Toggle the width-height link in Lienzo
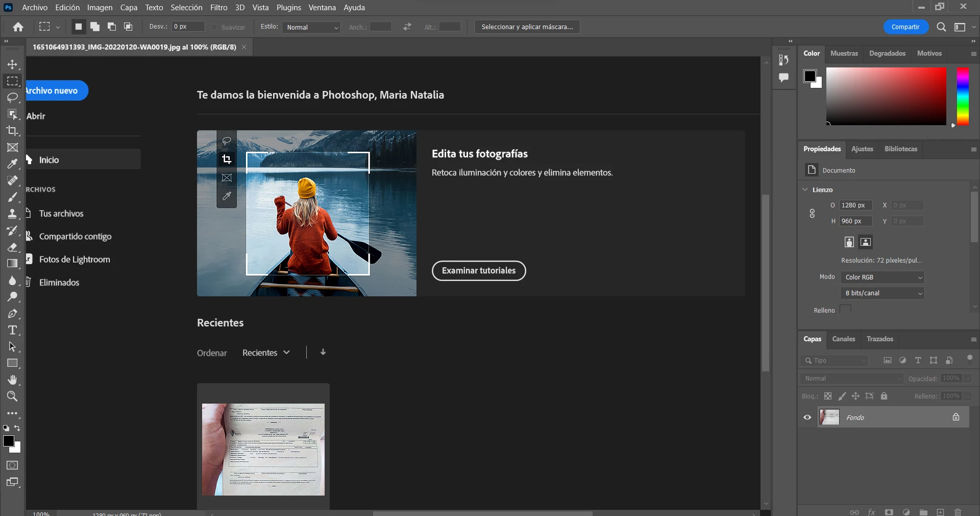The height and width of the screenshot is (516, 980). coord(812,214)
